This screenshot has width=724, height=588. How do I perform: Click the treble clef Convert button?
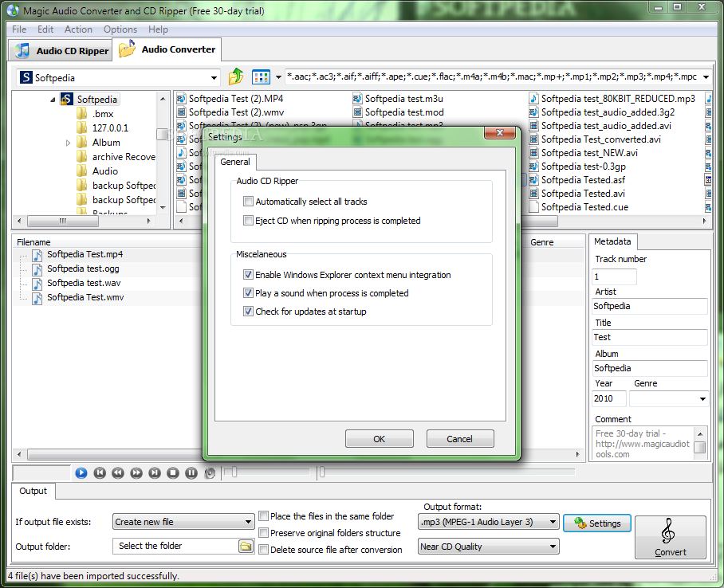click(x=670, y=537)
